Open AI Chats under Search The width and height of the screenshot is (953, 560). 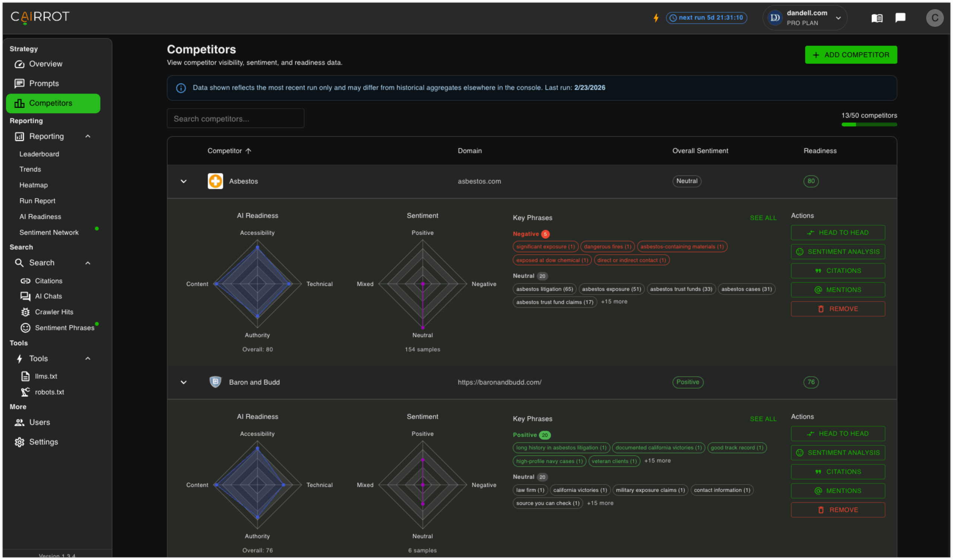48,296
